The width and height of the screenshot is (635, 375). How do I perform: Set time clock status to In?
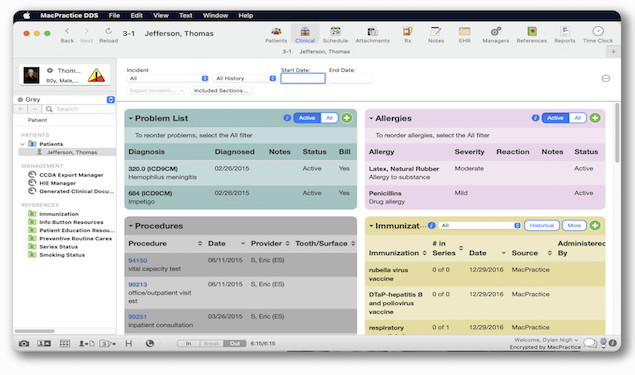[188, 343]
